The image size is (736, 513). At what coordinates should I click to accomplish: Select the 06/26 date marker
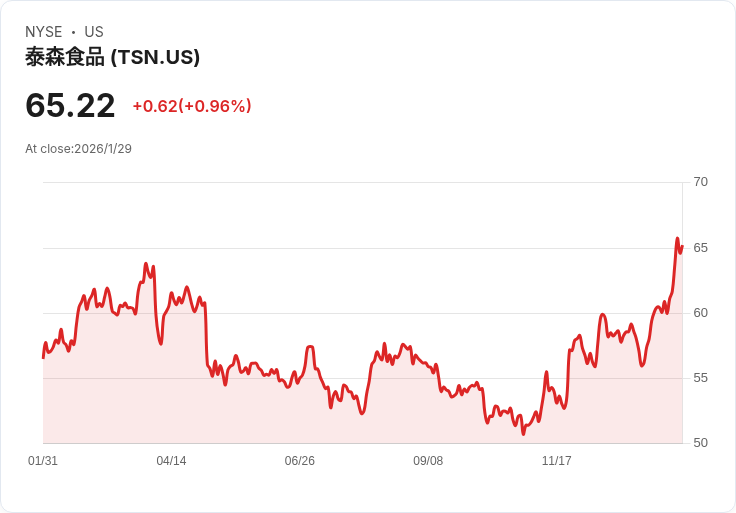coord(300,461)
